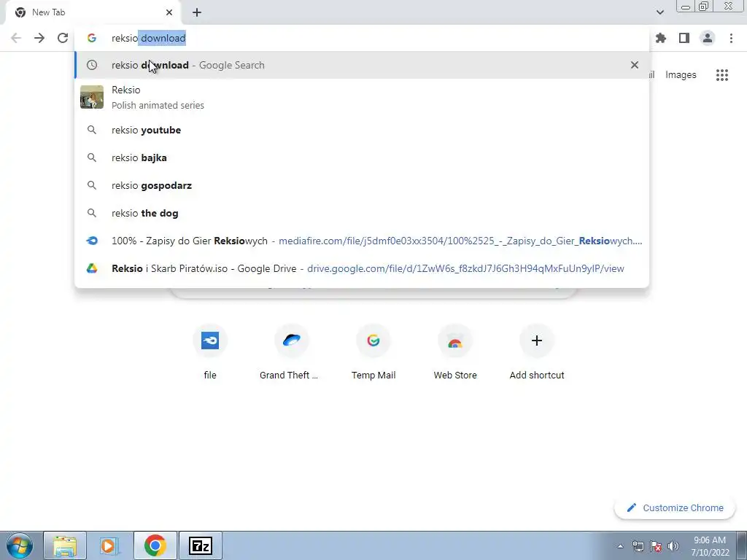This screenshot has height=560, width=747.
Task: Reload the page with the refresh icon
Action: point(63,38)
